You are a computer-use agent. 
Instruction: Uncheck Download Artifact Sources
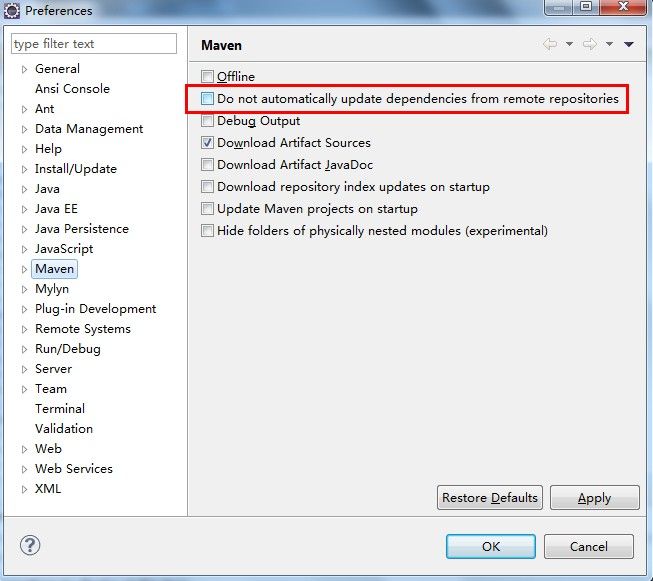tap(207, 143)
